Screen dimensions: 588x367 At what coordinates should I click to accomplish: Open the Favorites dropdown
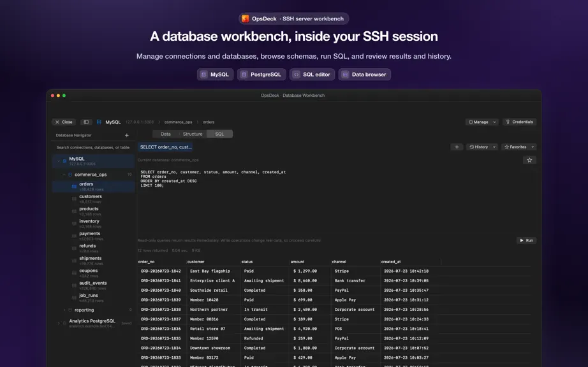(x=519, y=147)
